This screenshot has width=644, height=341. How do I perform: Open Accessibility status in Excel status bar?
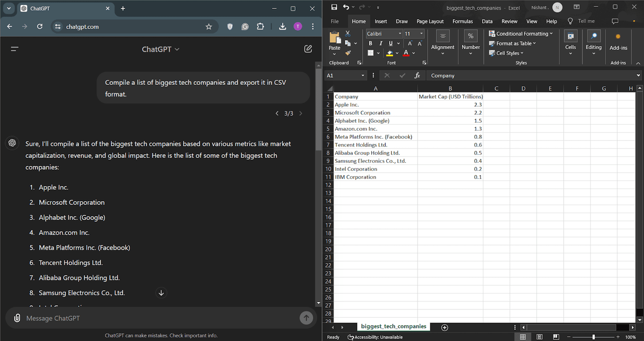375,337
